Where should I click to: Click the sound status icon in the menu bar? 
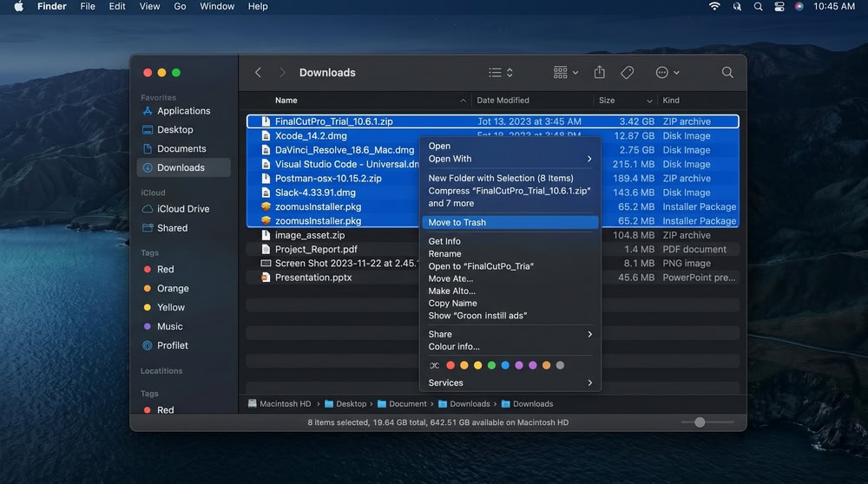click(x=737, y=7)
